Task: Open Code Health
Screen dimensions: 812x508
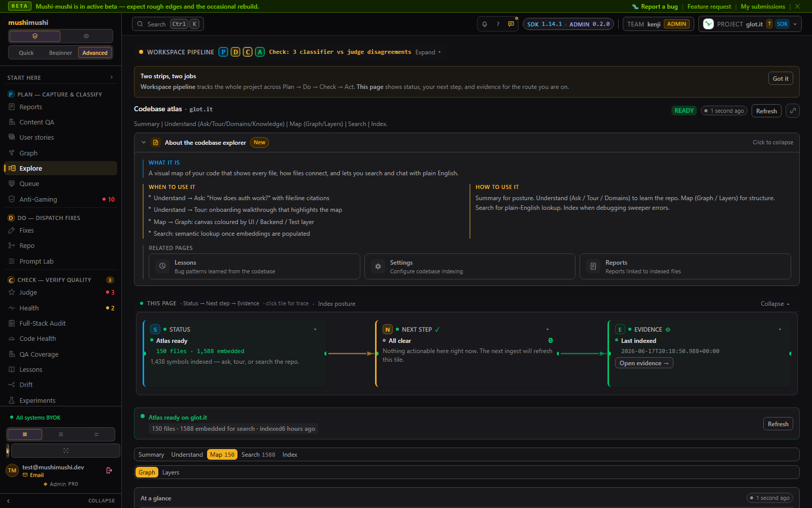Action: point(60,339)
